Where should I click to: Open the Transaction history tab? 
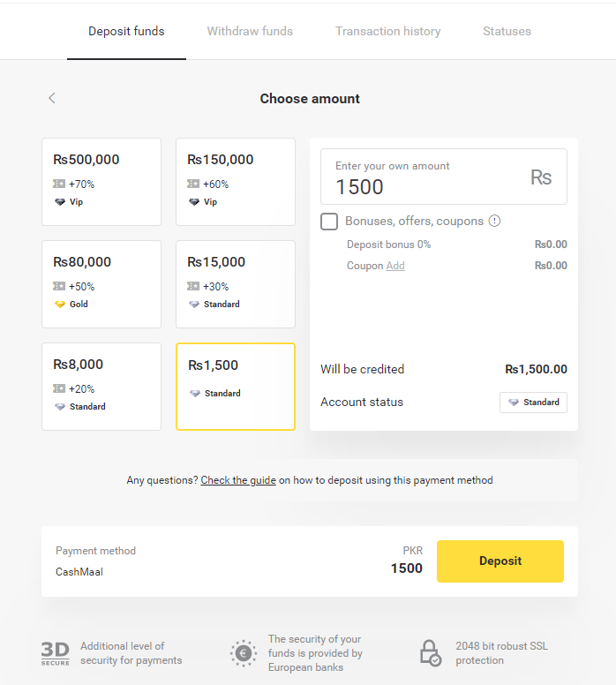coord(387,31)
